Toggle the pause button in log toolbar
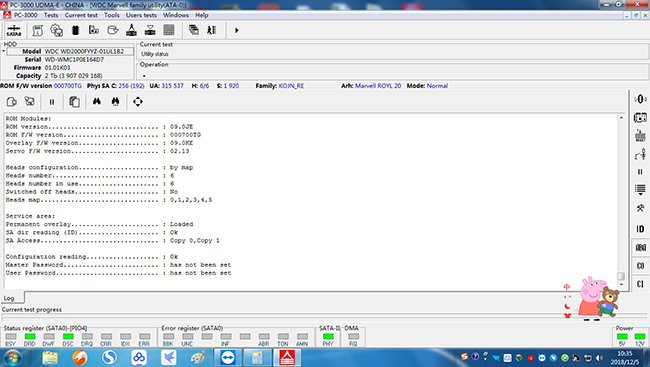 pos(52,102)
